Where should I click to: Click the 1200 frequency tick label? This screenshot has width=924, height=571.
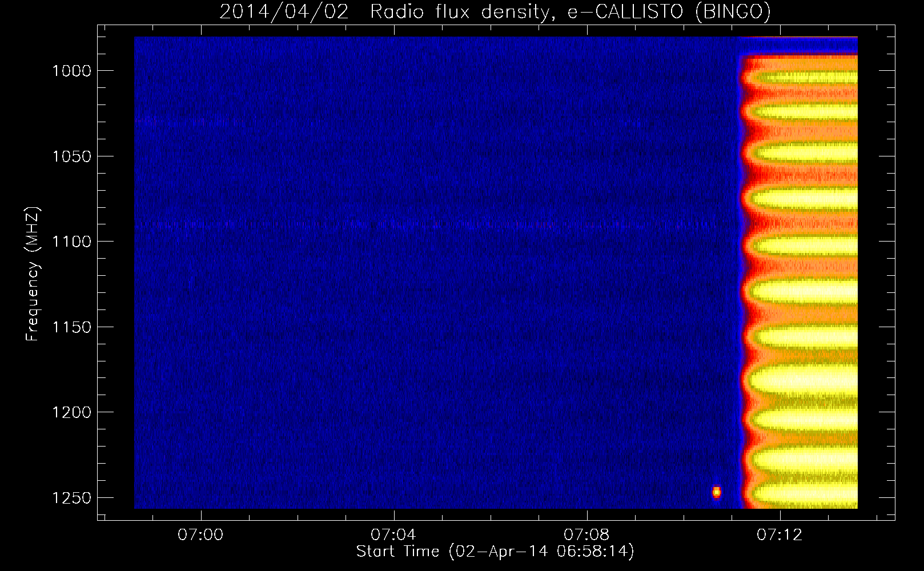click(71, 412)
